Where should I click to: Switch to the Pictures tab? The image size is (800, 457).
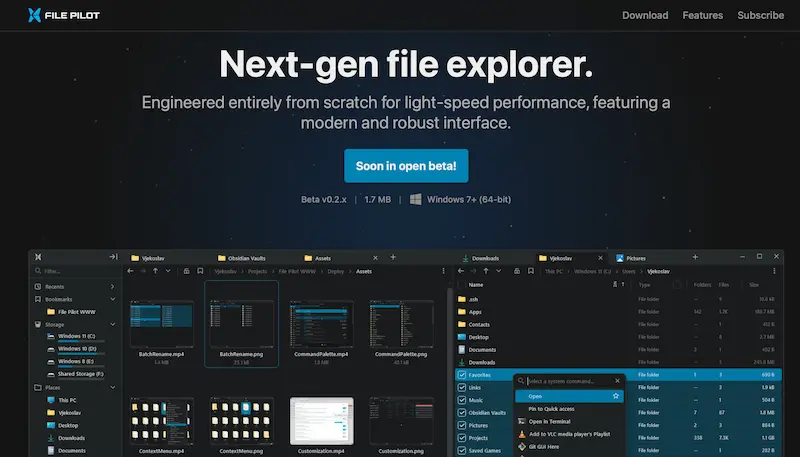(631, 258)
